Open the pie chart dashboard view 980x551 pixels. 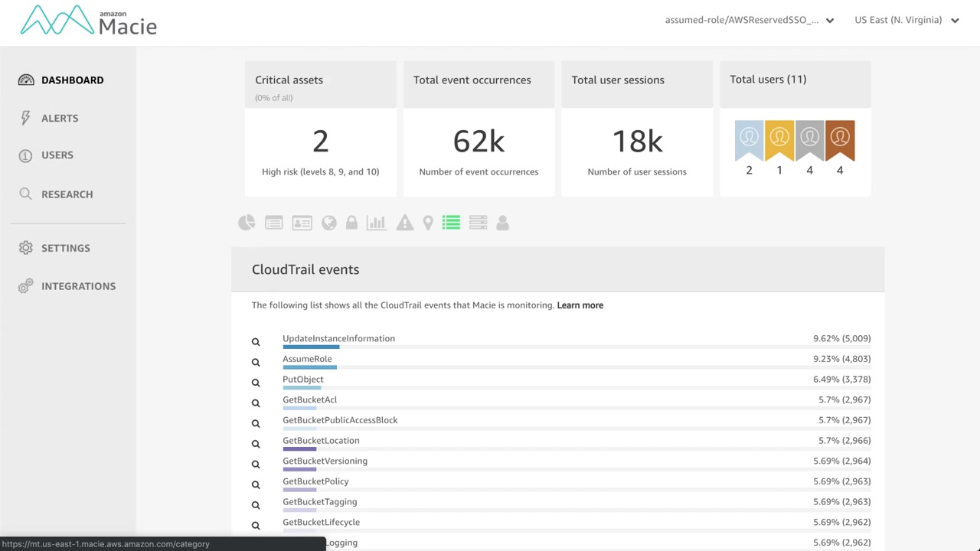pyautogui.click(x=247, y=223)
